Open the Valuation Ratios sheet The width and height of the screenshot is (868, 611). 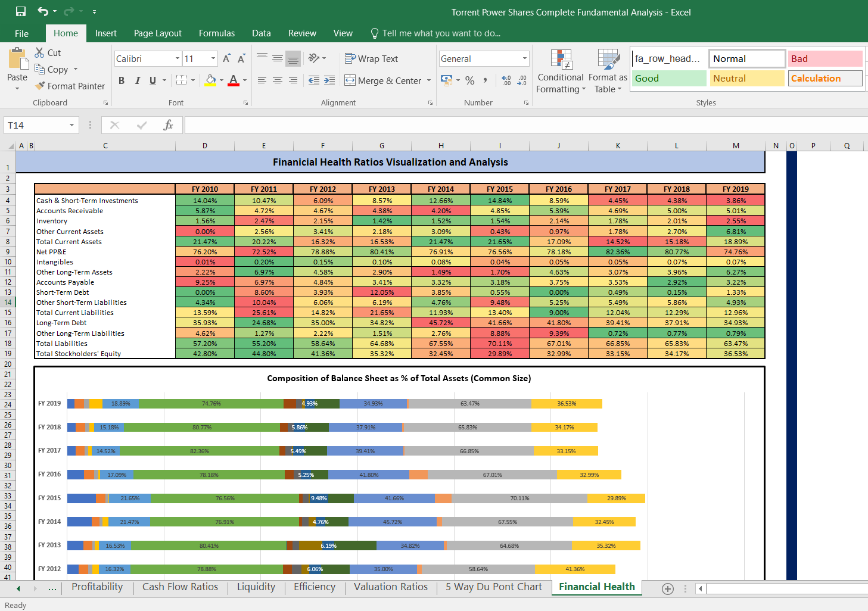tap(391, 587)
